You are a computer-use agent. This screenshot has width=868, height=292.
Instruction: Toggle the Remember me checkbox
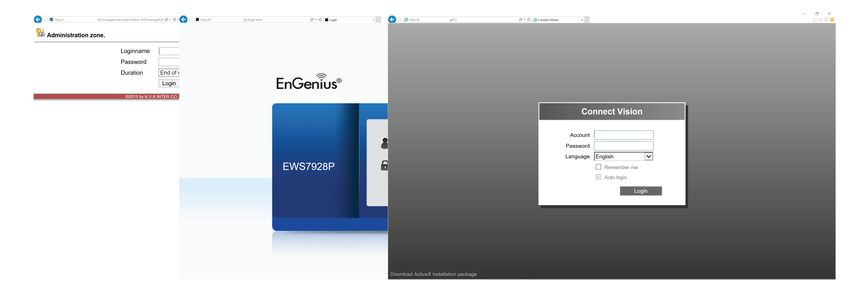point(598,167)
